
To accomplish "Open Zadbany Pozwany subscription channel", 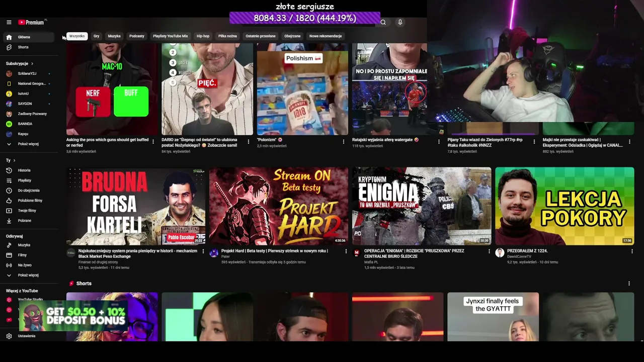I will coord(29,114).
